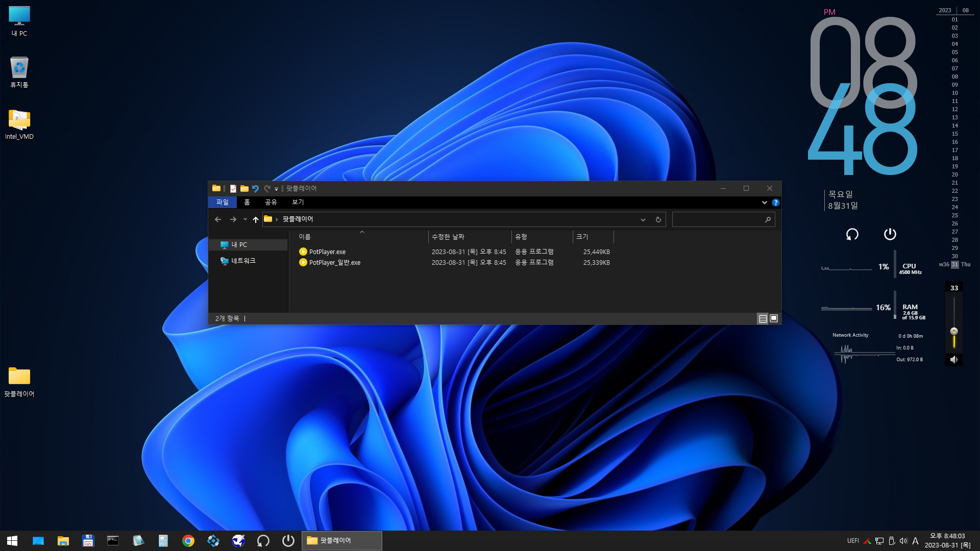Open the blue bird globe icon in taskbar
Image resolution: width=980 pixels, height=551 pixels.
(238, 541)
